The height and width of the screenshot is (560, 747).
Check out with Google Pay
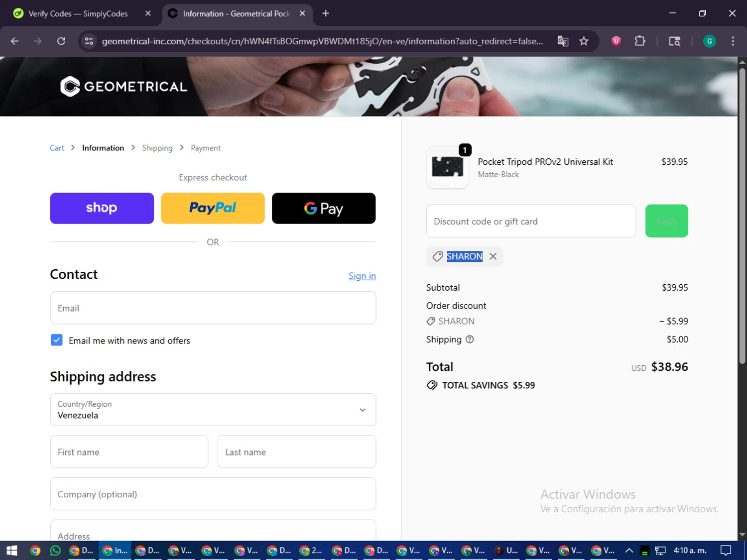tap(324, 208)
